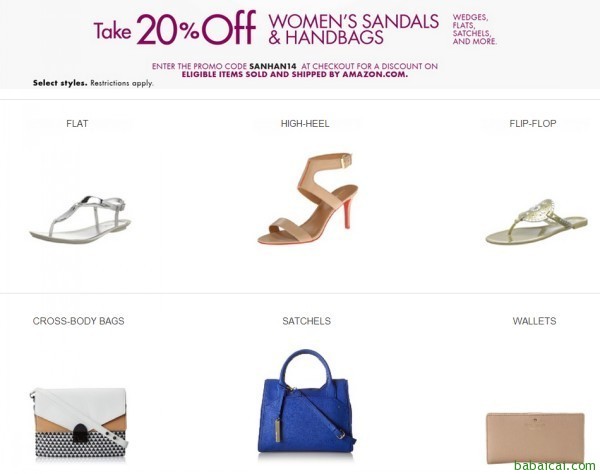Click the Women's Sandals & Handbags heading
Viewport: 600px width, 474px height.
tap(354, 30)
